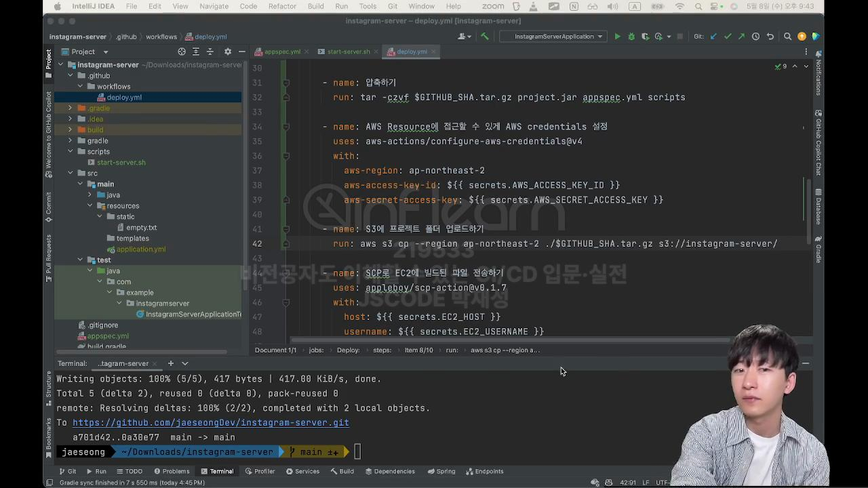
Task: Open the Gradle side panel
Action: point(818,249)
